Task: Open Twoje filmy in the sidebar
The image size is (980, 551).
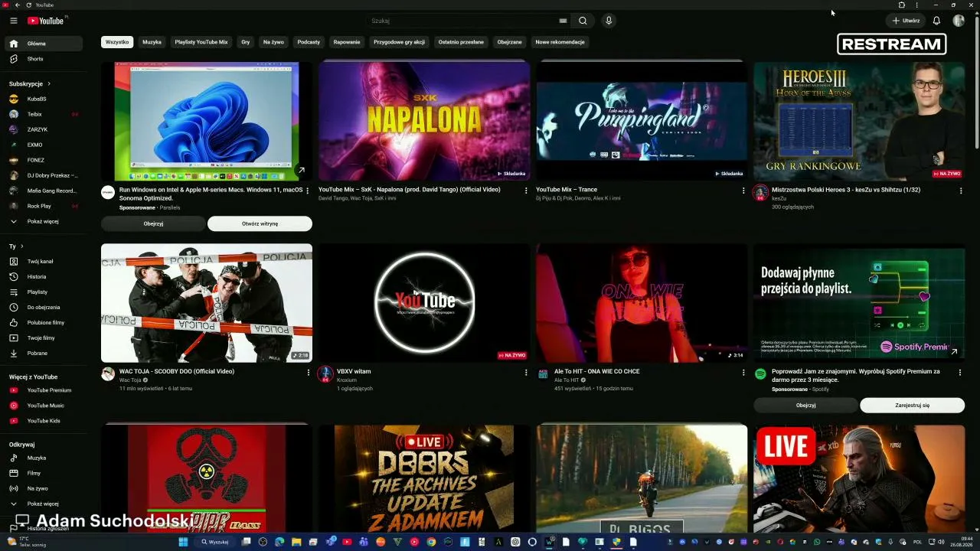Action: pyautogui.click(x=44, y=337)
